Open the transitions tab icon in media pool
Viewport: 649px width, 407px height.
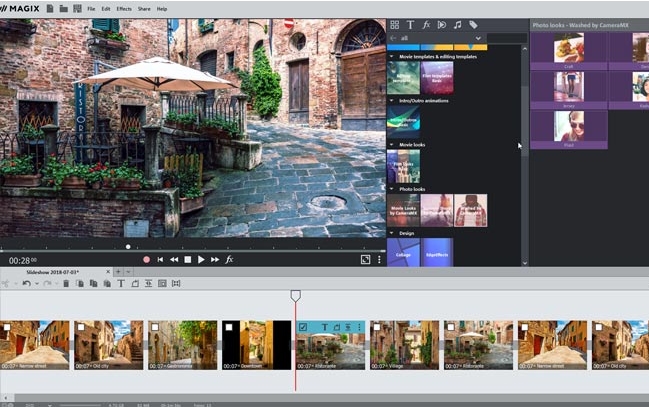(x=442, y=25)
